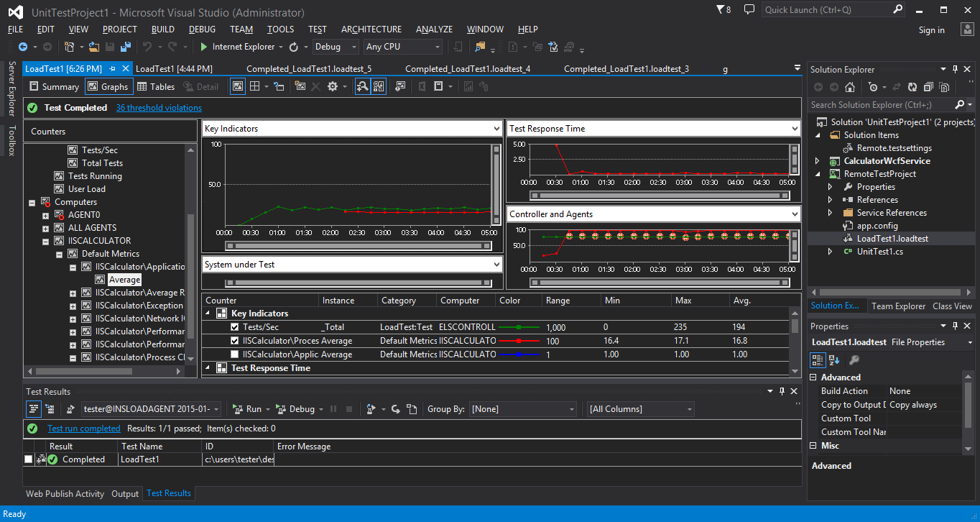Click Show All Files icon in Solution Explorer
The width and height of the screenshot is (980, 522).
(943, 87)
